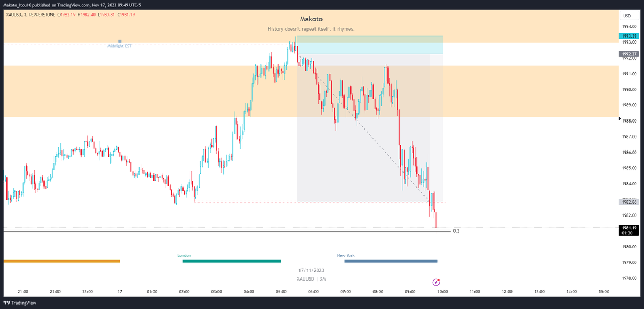Click the TradingView logo in the bottom corner

click(x=21, y=303)
